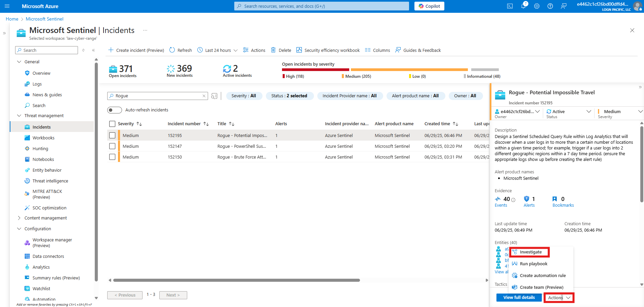644x307 pixels.
Task: Tick the select-all checkbox in header
Action: 112,124
